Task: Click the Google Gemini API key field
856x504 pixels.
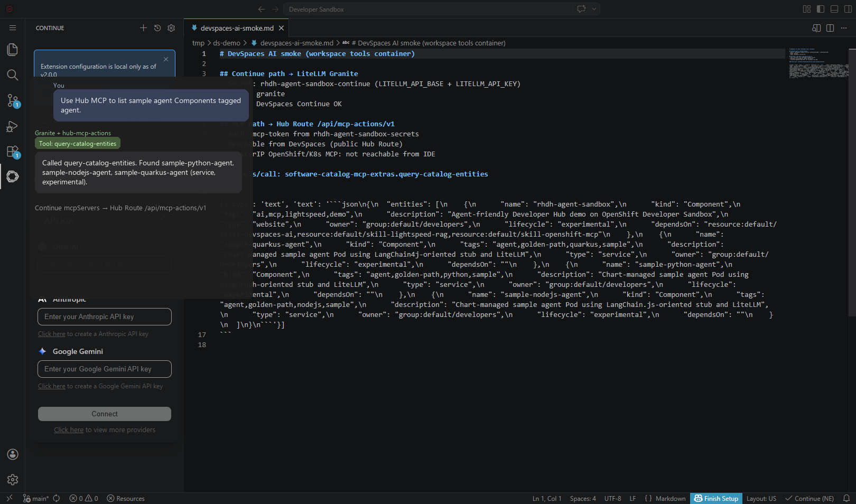Action: coord(105,369)
